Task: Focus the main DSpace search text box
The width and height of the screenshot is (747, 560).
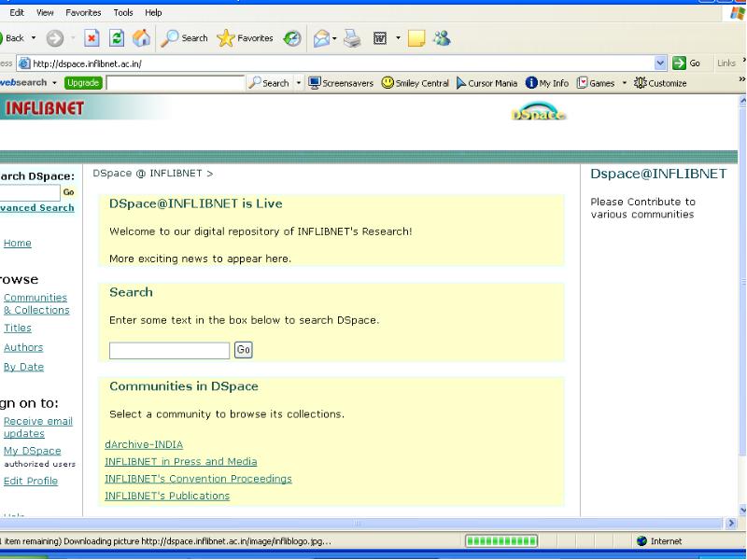Action: coord(169,351)
